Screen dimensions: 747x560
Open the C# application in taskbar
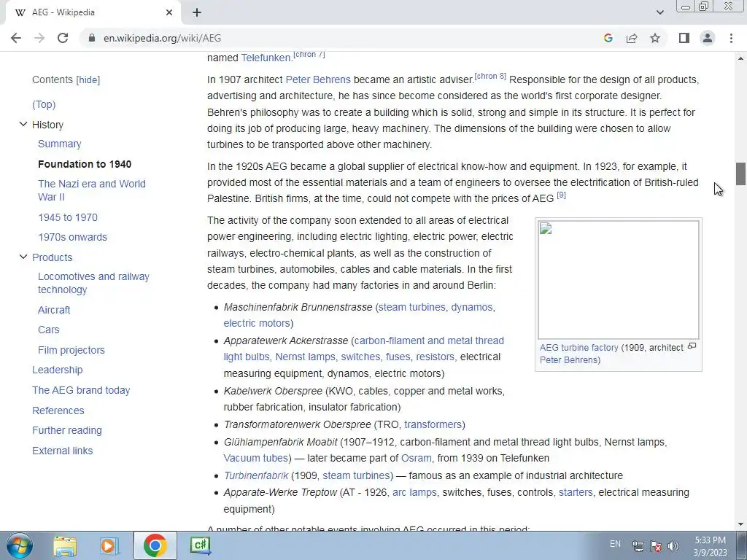tap(200, 545)
